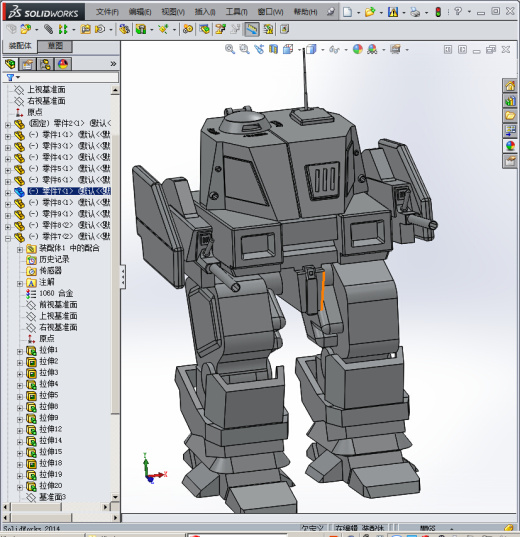Screen dimensions: 520x537
Task: Expand the 拉伸1 feature node
Action: (x=20, y=351)
